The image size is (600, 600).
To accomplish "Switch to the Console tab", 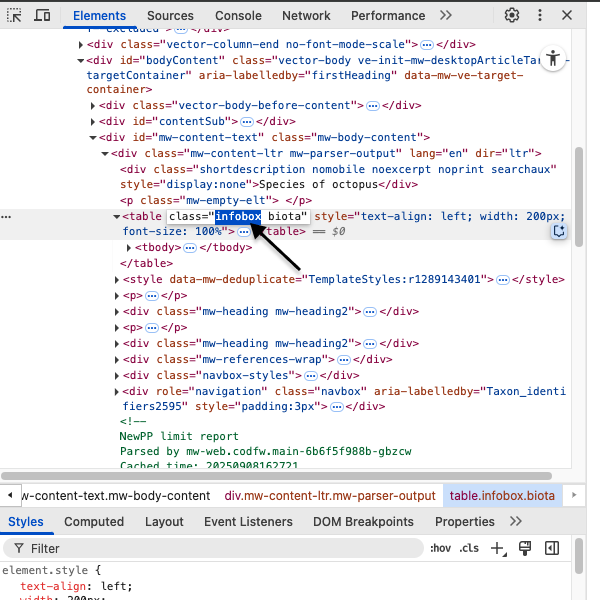I will pos(238,15).
